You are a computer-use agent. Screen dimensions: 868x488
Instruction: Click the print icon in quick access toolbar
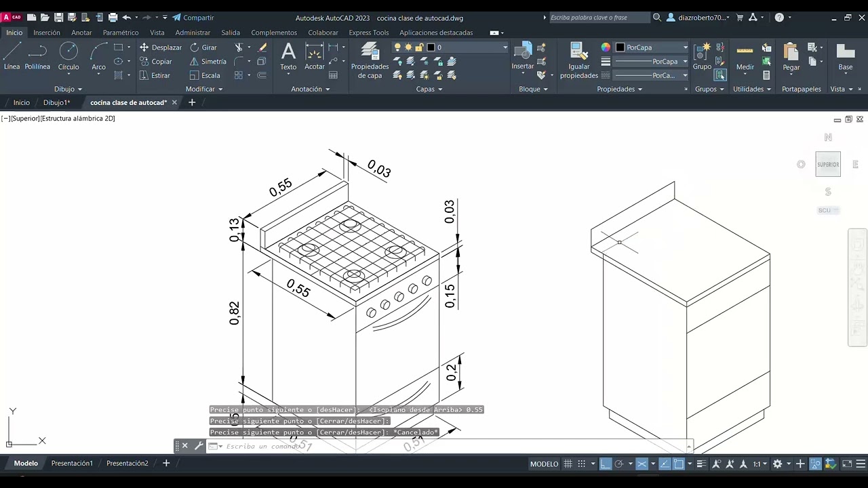[113, 18]
